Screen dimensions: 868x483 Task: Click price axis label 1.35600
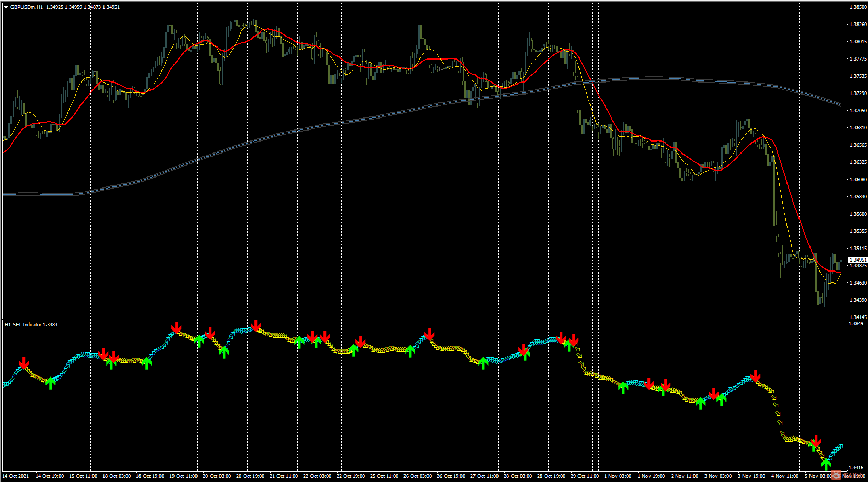click(x=858, y=214)
